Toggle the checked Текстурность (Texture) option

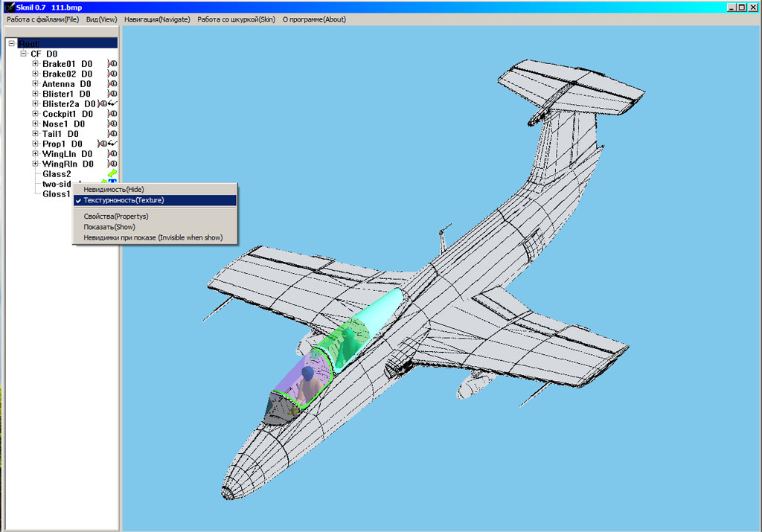coord(155,200)
